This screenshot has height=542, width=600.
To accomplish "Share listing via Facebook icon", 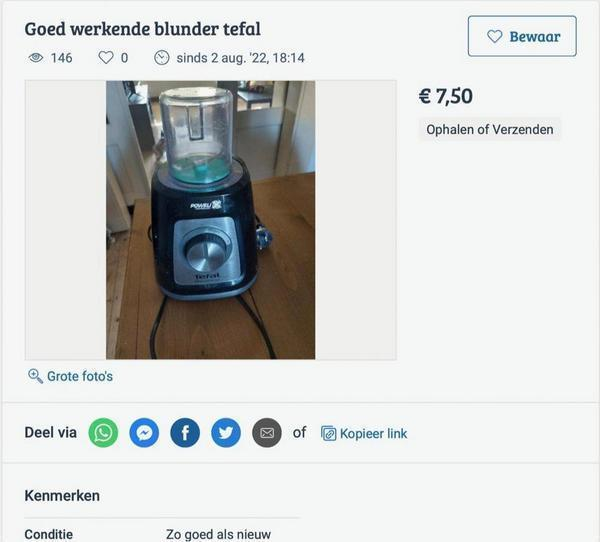I will click(x=185, y=433).
